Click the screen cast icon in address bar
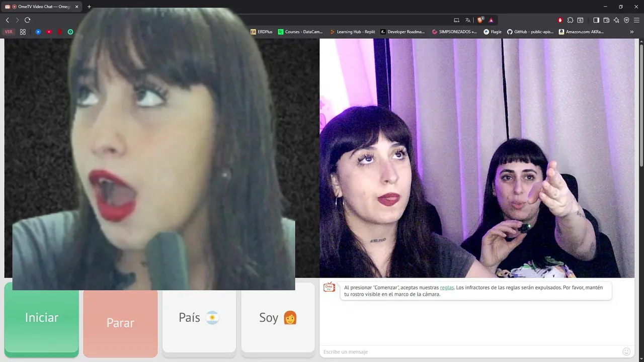 coord(457,20)
